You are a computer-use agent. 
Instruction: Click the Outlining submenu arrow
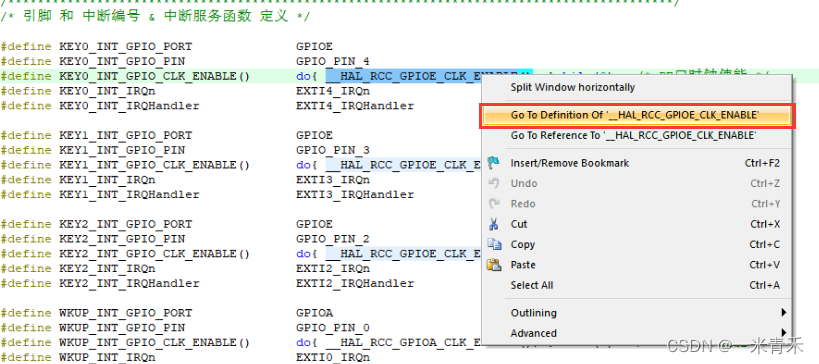[x=783, y=313]
